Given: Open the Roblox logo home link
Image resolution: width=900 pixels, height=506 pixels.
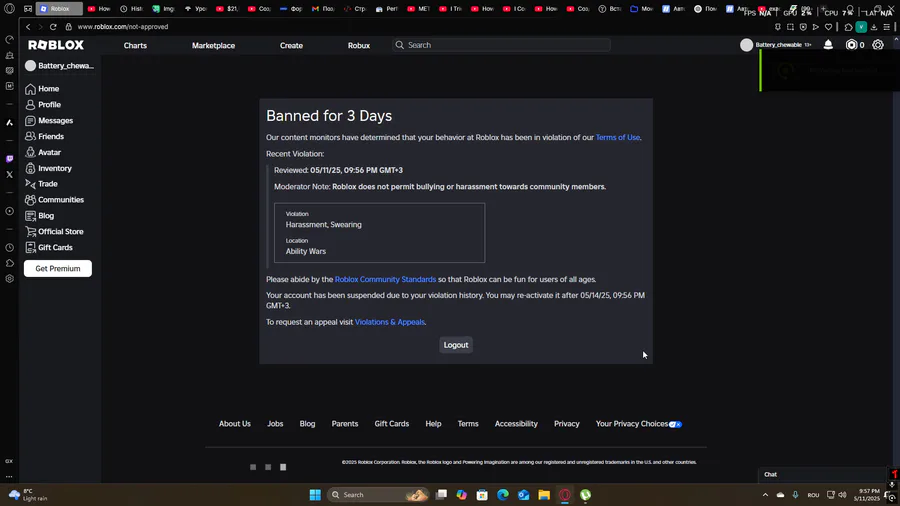Looking at the screenshot, I should click(x=56, y=45).
